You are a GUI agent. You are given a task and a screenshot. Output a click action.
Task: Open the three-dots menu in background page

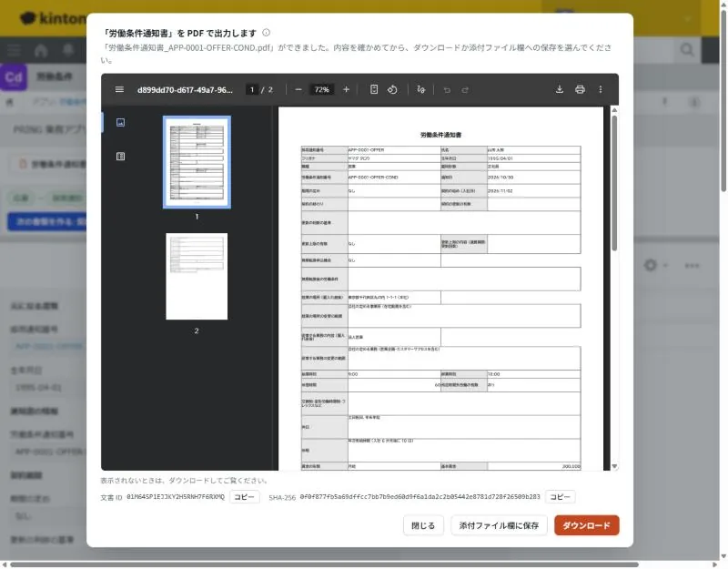(692, 266)
